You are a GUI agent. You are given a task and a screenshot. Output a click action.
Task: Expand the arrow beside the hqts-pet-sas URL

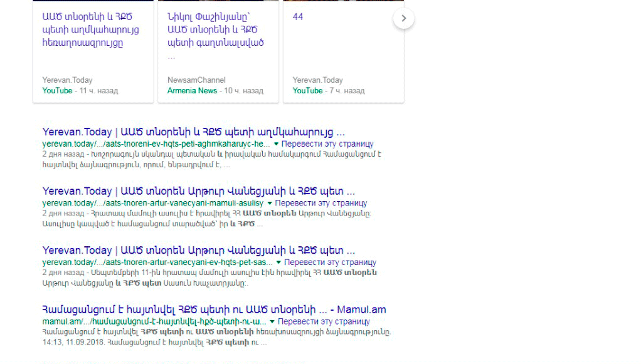pos(278,262)
